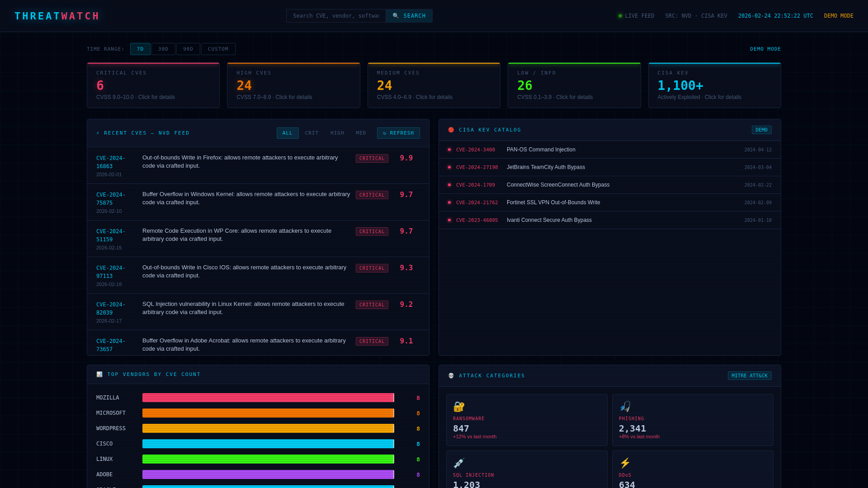Click DEMO MODE text in top header
Image resolution: width=868 pixels, height=488 pixels.
pos(839,16)
